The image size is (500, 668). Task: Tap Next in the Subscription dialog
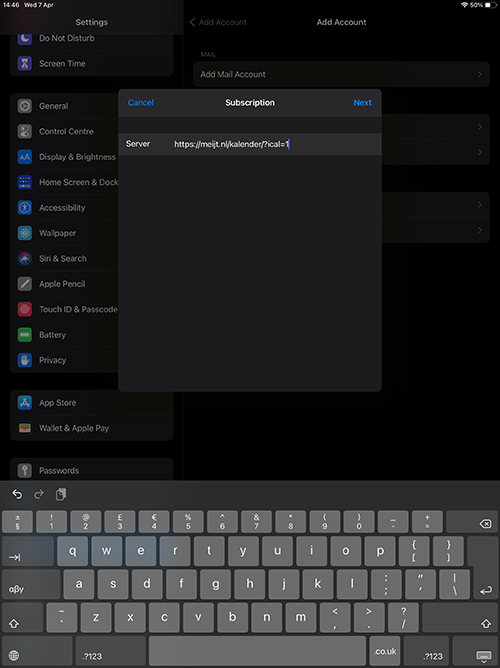tap(362, 103)
